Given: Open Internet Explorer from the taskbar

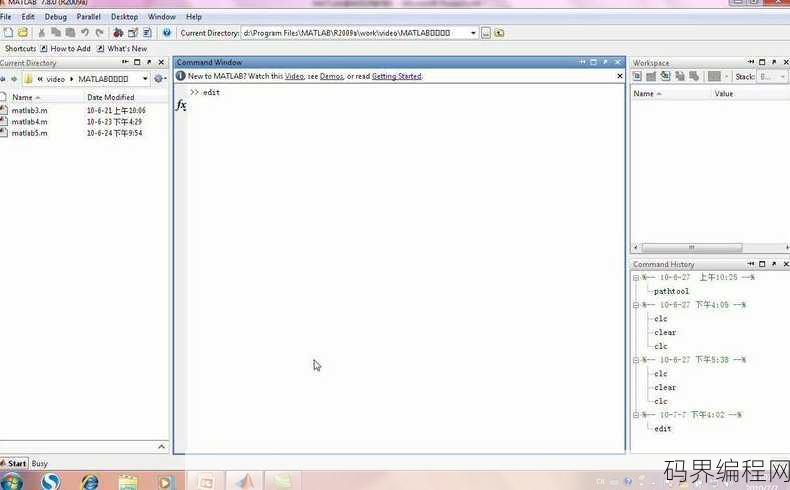Looking at the screenshot, I should pos(90,482).
